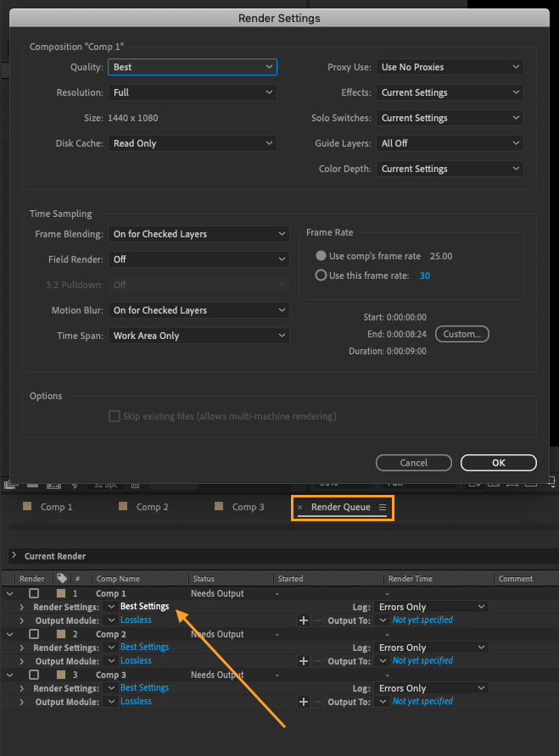
Task: Click the minus icon for Comp 2 output module
Action: [x=318, y=661]
